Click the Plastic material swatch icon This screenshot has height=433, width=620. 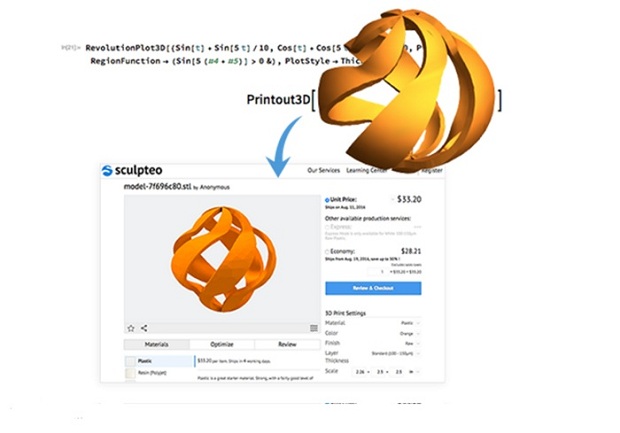pyautogui.click(x=130, y=361)
